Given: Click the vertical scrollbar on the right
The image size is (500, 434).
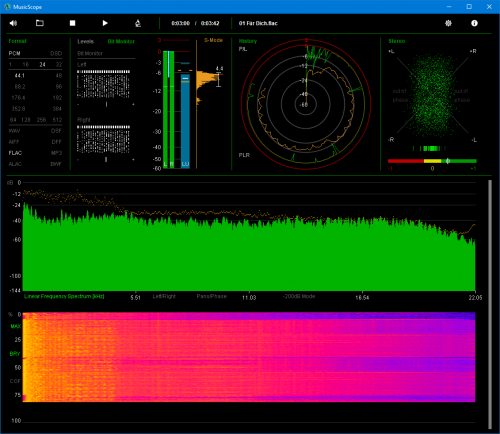Looking at the screenshot, I should point(490,305).
